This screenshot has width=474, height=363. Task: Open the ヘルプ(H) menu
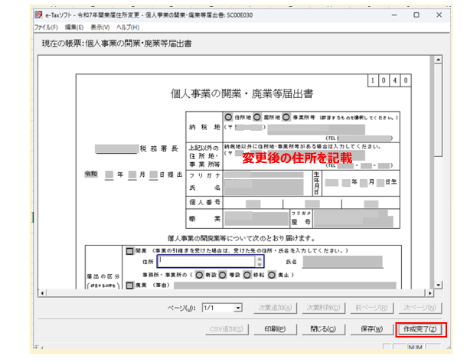128,27
